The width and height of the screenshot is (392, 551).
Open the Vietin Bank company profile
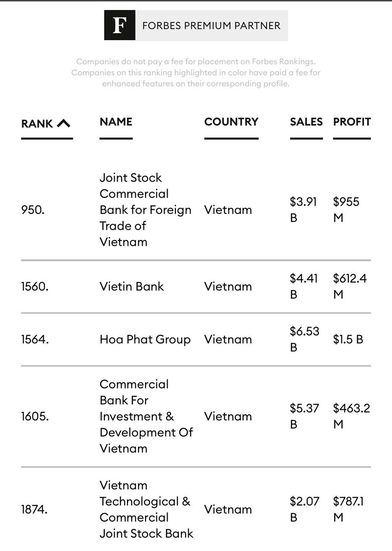point(131,287)
